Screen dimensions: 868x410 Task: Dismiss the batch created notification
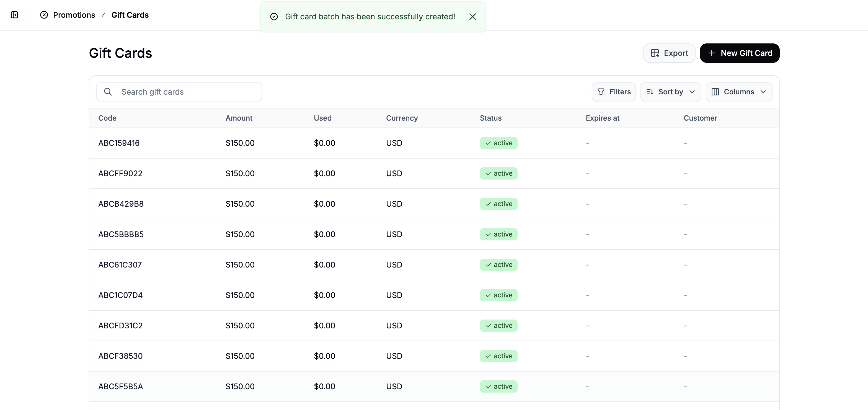(472, 16)
